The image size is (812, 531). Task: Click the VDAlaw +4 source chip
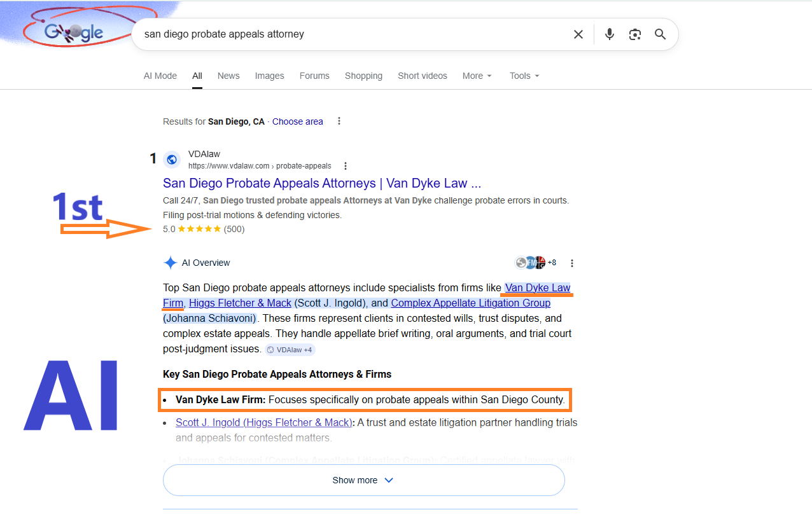tap(290, 349)
